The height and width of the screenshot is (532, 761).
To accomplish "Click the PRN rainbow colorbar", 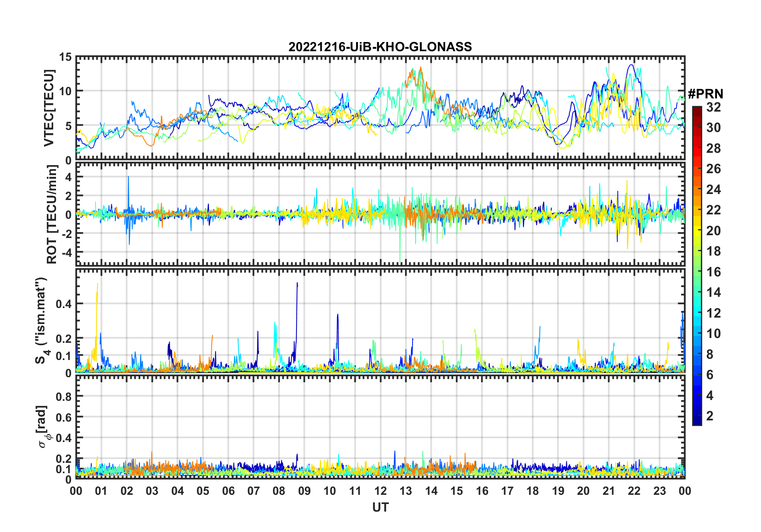I will coord(697,266).
